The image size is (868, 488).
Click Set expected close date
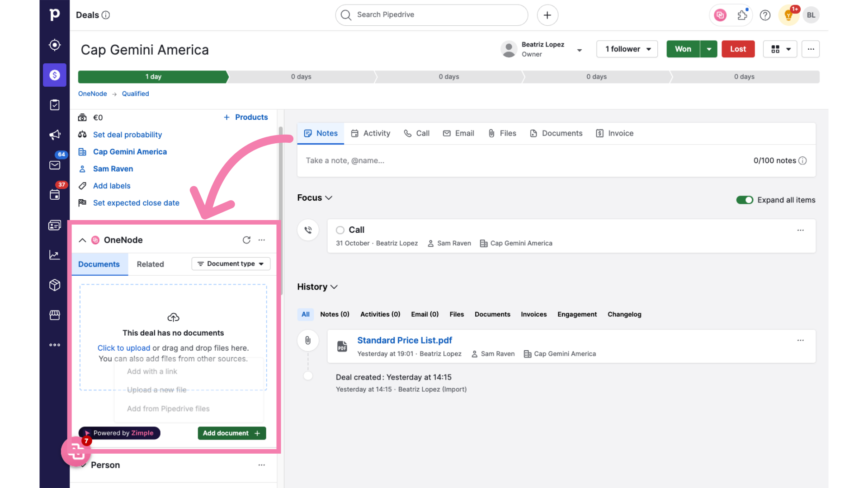pos(136,203)
